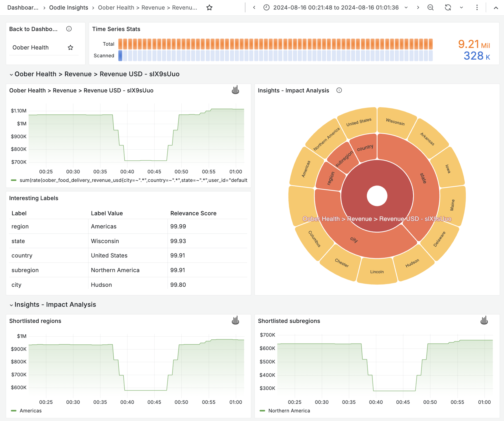Open the refresh interval dropdown

[x=461, y=8]
